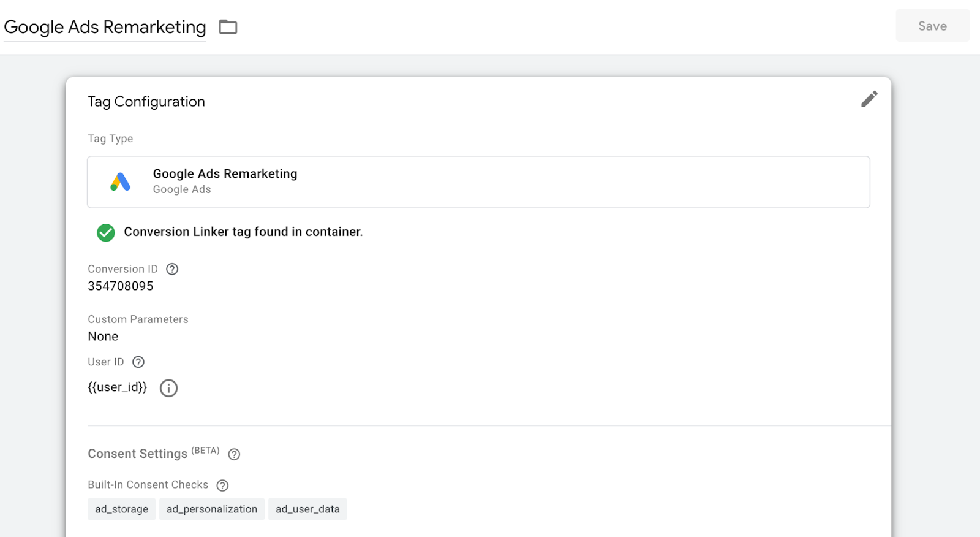Click the Tag Configuration heading
The height and width of the screenshot is (537, 980).
pyautogui.click(x=146, y=102)
